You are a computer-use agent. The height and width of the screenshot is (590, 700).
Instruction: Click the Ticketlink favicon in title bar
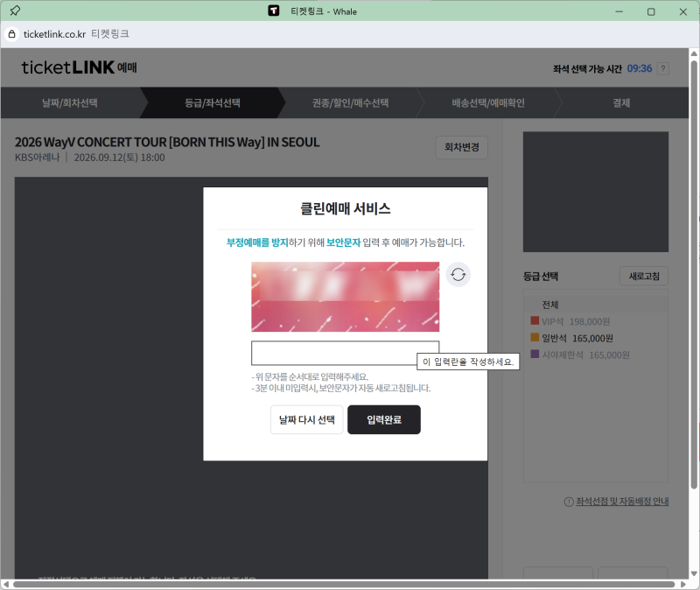point(274,11)
